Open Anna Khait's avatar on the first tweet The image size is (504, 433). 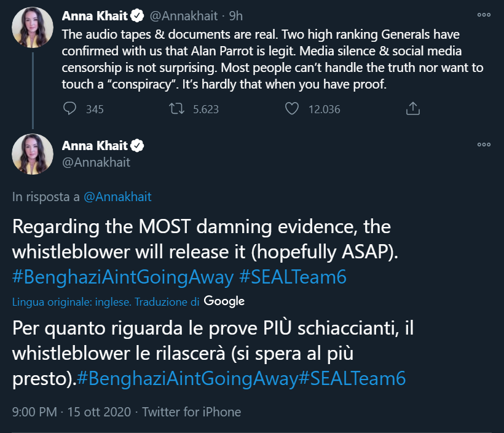(33, 28)
